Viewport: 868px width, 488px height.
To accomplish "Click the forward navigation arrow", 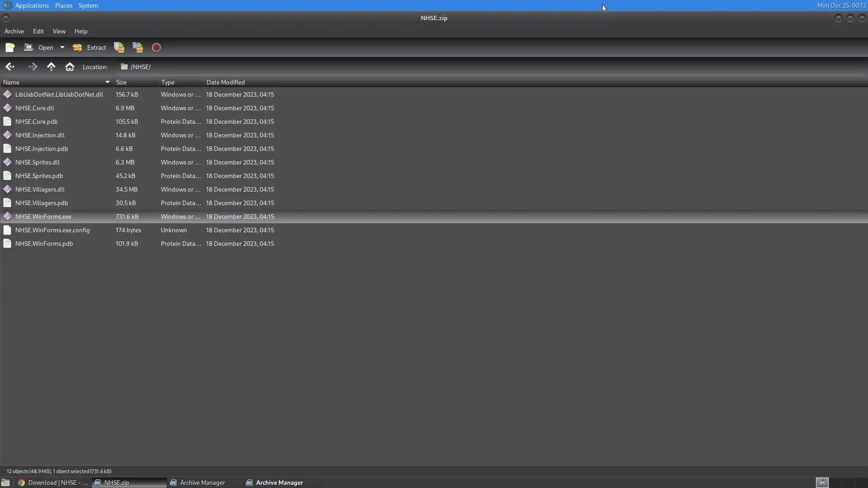I will tap(33, 67).
